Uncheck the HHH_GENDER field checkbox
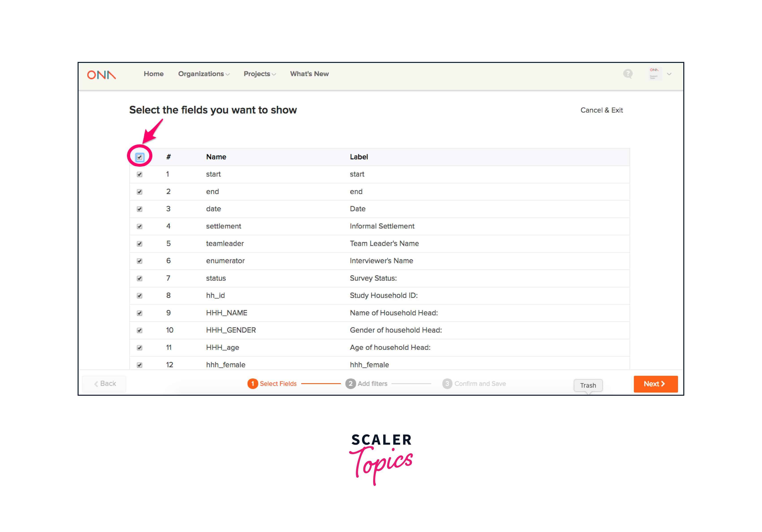The height and width of the screenshot is (532, 762). coord(139,330)
